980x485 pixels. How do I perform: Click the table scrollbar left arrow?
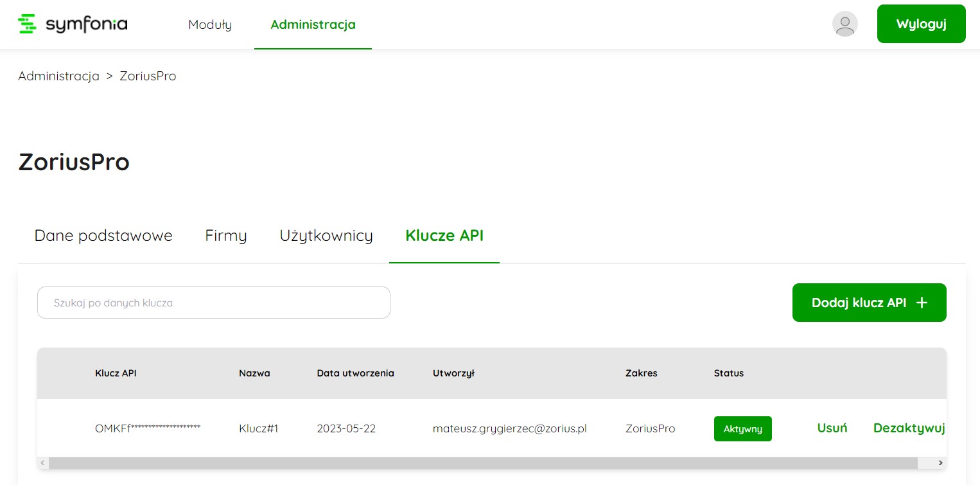point(43,463)
